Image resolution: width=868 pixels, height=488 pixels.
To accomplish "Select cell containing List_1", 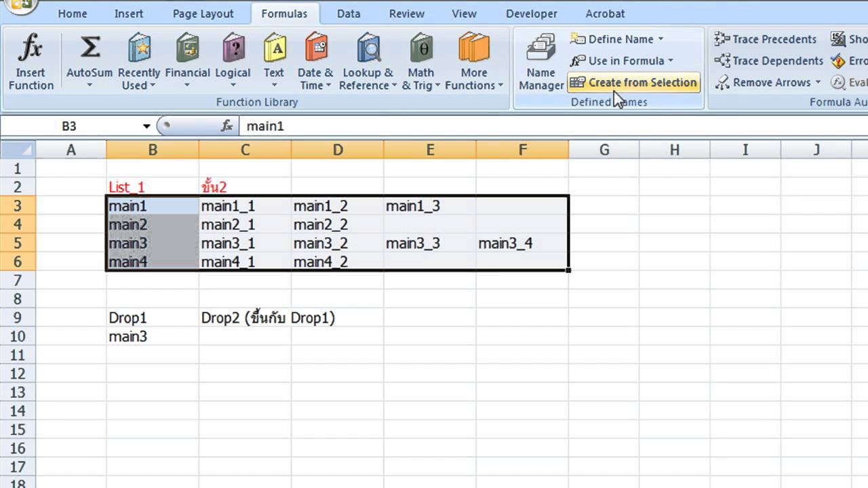I will [x=153, y=187].
